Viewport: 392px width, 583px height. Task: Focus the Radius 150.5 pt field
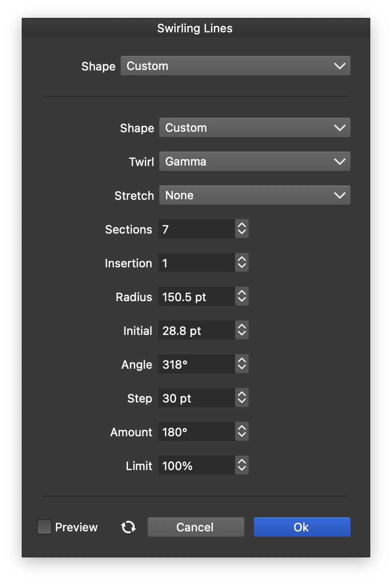[x=196, y=297]
